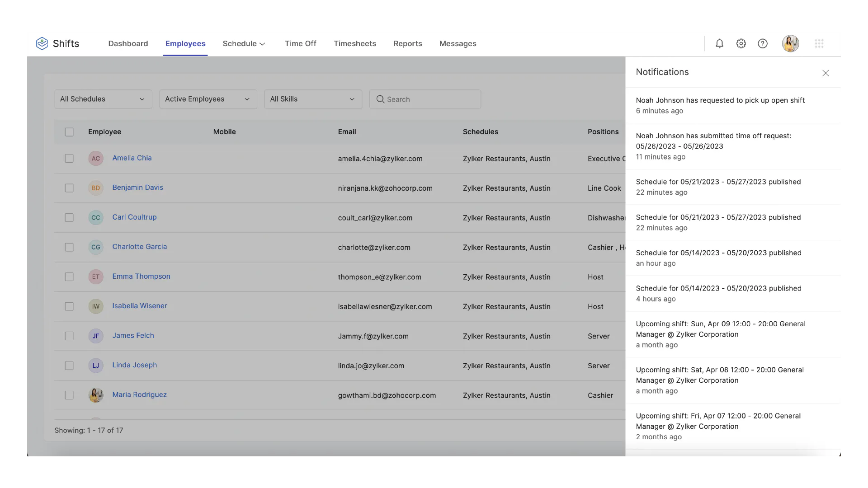This screenshot has height=488, width=868.
Task: Open the All Schedules dropdown
Action: point(103,99)
